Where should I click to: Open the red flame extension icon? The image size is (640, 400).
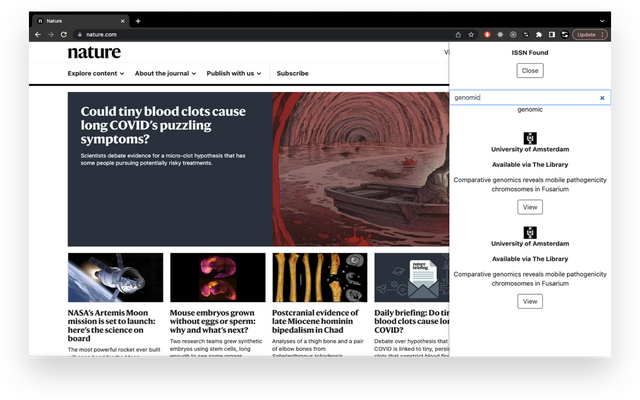(x=487, y=35)
